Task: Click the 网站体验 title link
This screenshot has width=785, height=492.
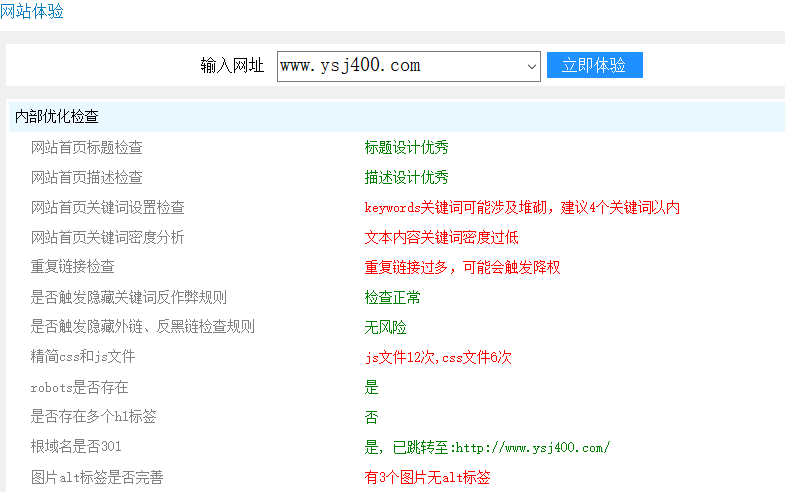Action: coord(32,11)
